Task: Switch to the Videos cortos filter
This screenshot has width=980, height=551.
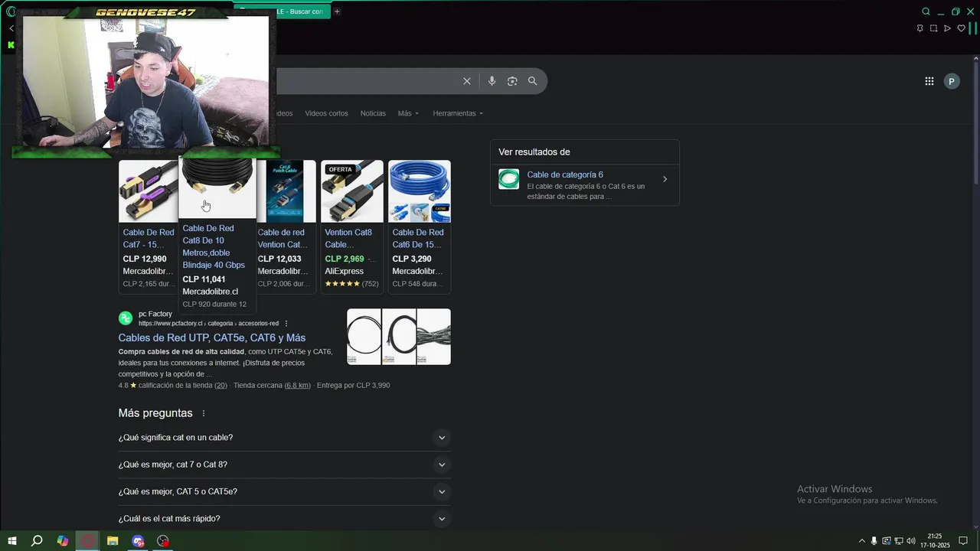Action: point(326,113)
